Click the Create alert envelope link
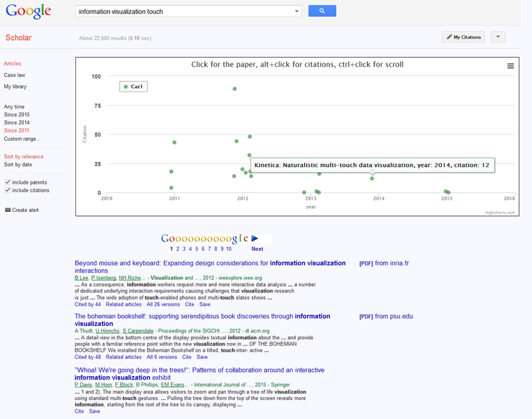The width and height of the screenshot is (532, 419). click(22, 210)
